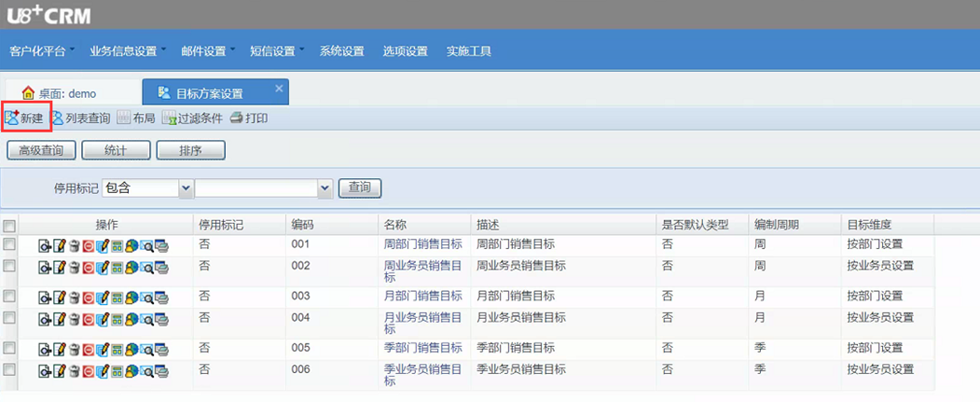Click the 排序 button
This screenshot has width=980, height=402.
click(190, 150)
